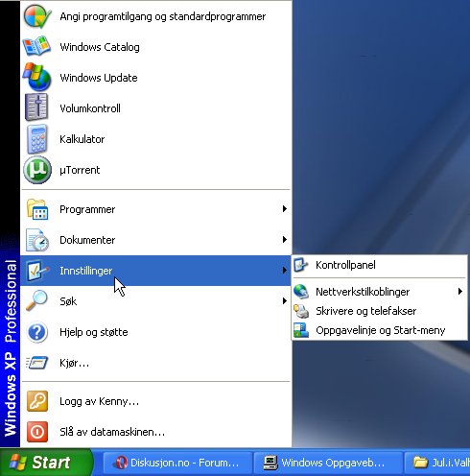Click the Oppgavelinje og Start-meny icon
The width and height of the screenshot is (470, 476).
click(x=301, y=330)
